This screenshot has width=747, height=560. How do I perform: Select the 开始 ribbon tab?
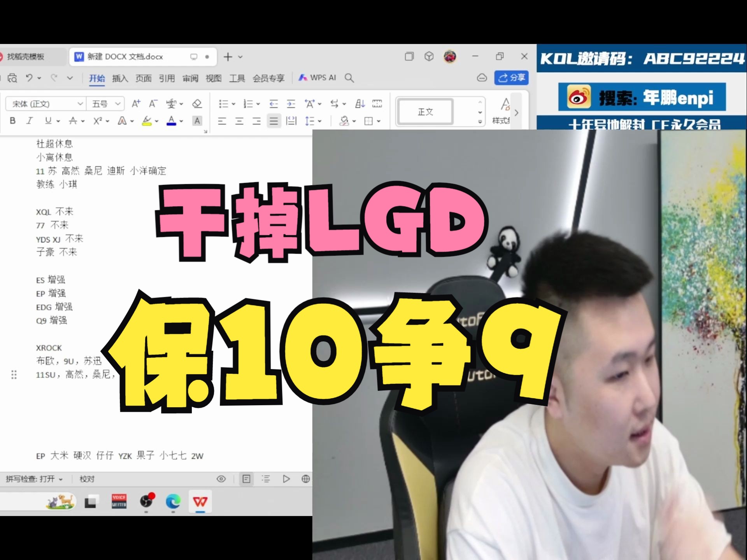[97, 78]
